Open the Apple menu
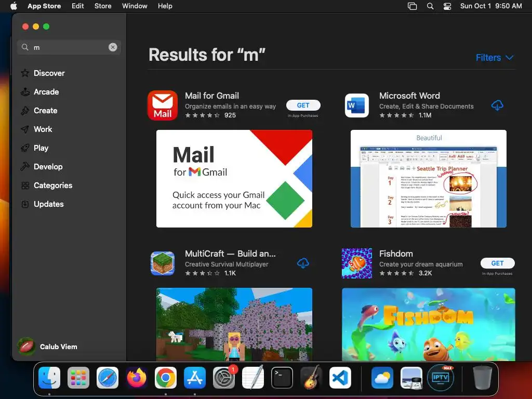 coord(14,6)
